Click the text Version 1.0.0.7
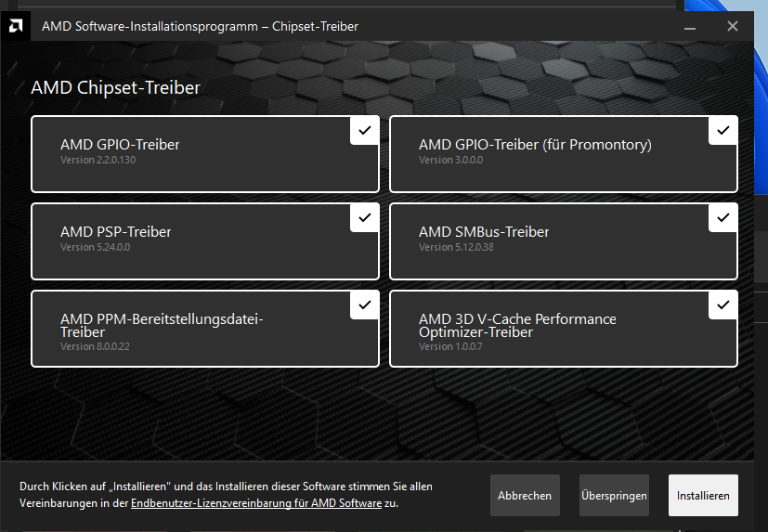 tap(450, 346)
